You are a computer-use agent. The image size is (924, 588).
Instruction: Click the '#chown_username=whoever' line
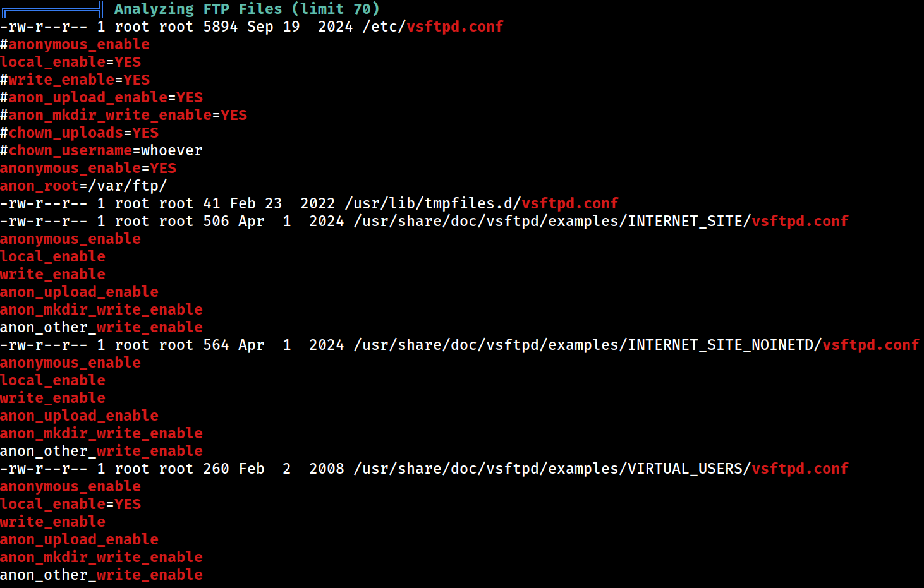102,150
